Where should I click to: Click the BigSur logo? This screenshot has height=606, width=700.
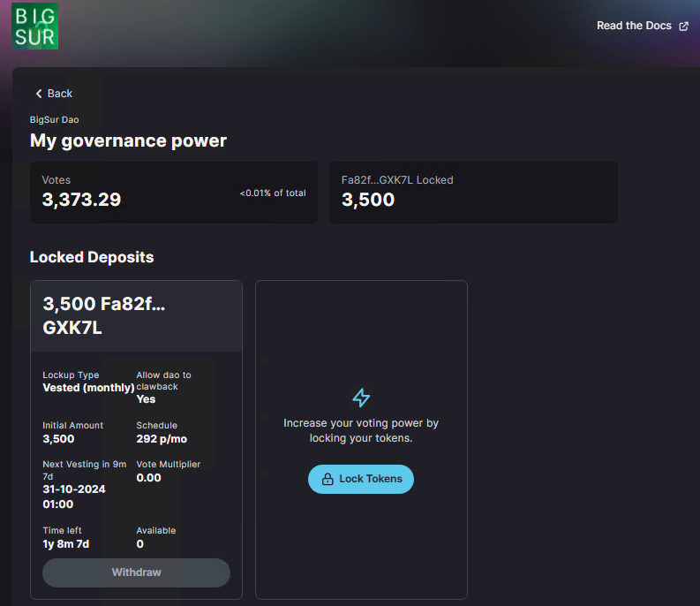coord(34,26)
